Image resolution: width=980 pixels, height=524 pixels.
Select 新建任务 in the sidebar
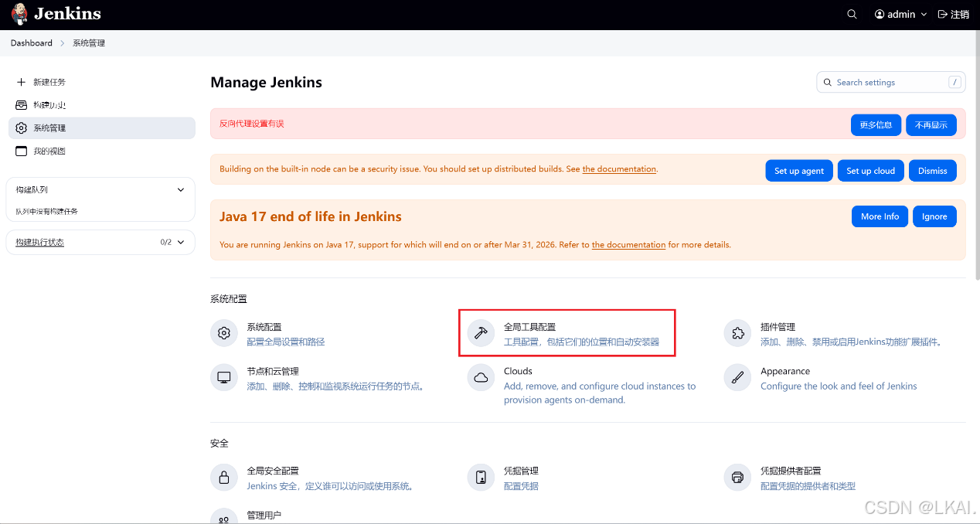tap(102, 82)
